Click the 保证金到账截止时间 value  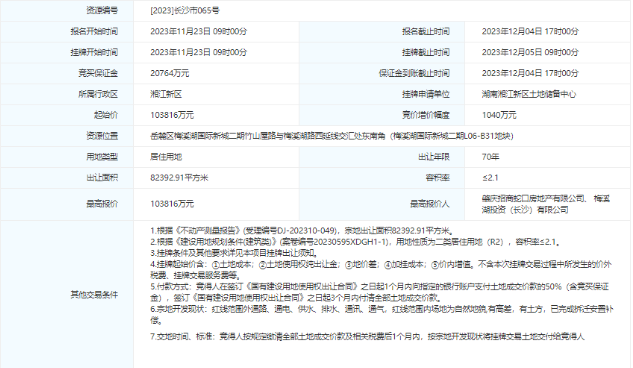(x=530, y=73)
